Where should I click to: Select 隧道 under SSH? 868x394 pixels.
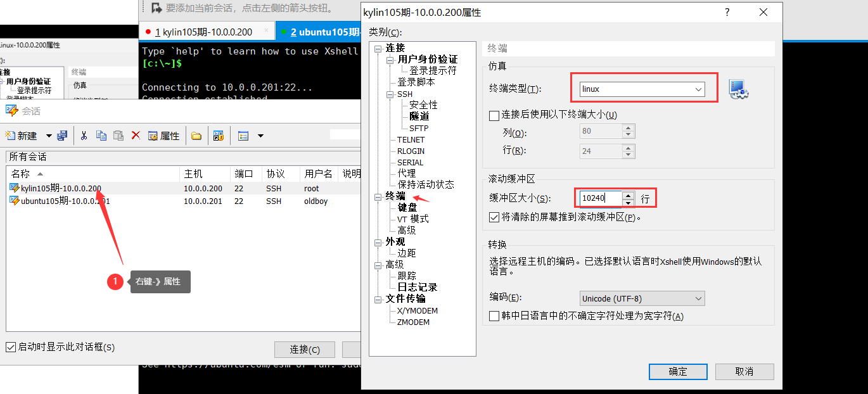pyautogui.click(x=419, y=117)
